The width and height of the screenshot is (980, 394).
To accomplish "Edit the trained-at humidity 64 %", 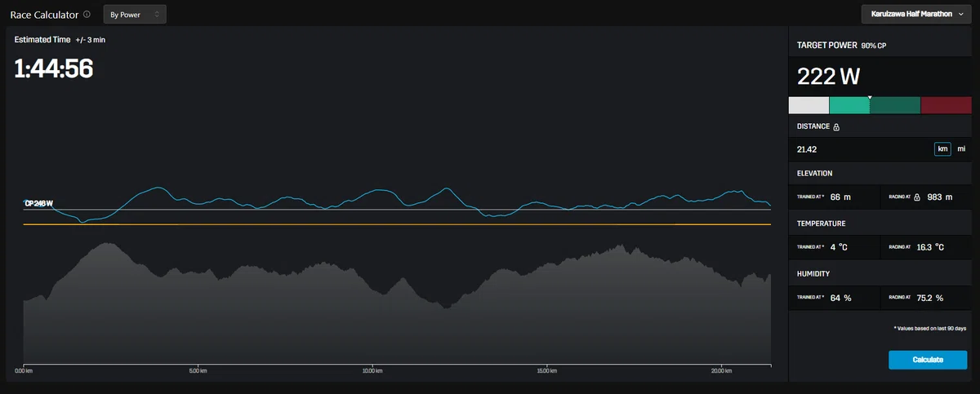I will point(840,298).
